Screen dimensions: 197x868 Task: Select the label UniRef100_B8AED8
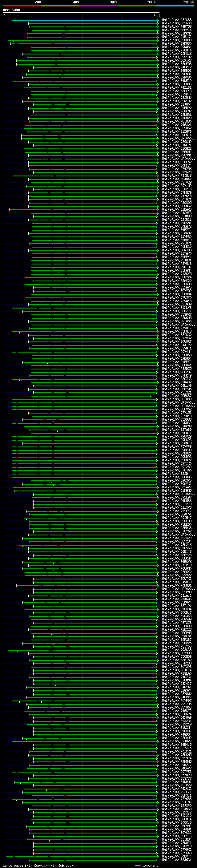177,64
